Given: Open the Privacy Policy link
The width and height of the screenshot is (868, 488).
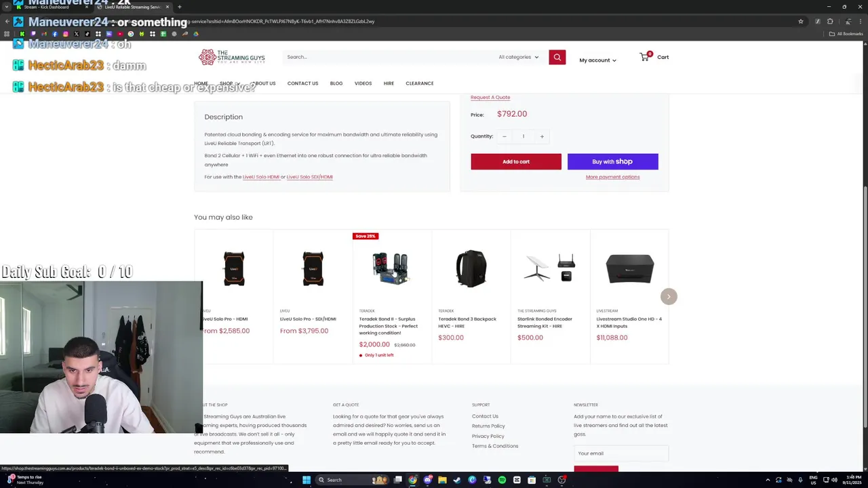Looking at the screenshot, I should pyautogui.click(x=488, y=436).
